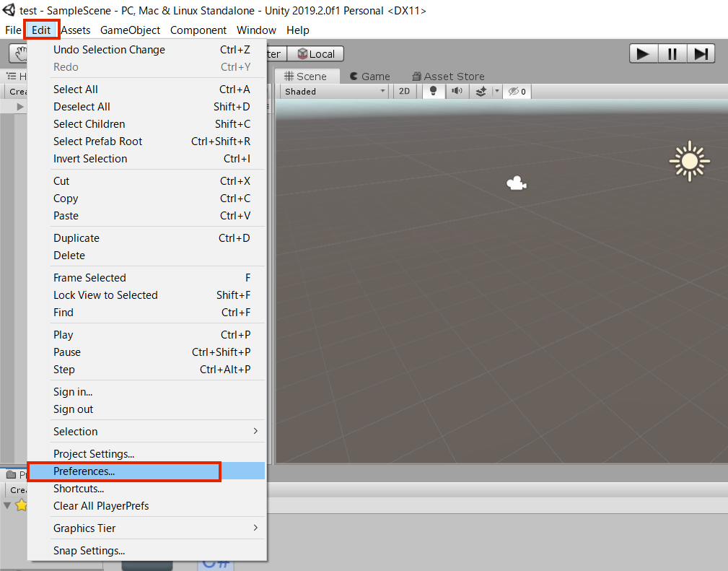Click the scene effects layers icon
Image resolution: width=728 pixels, height=571 pixels.
[x=481, y=91]
